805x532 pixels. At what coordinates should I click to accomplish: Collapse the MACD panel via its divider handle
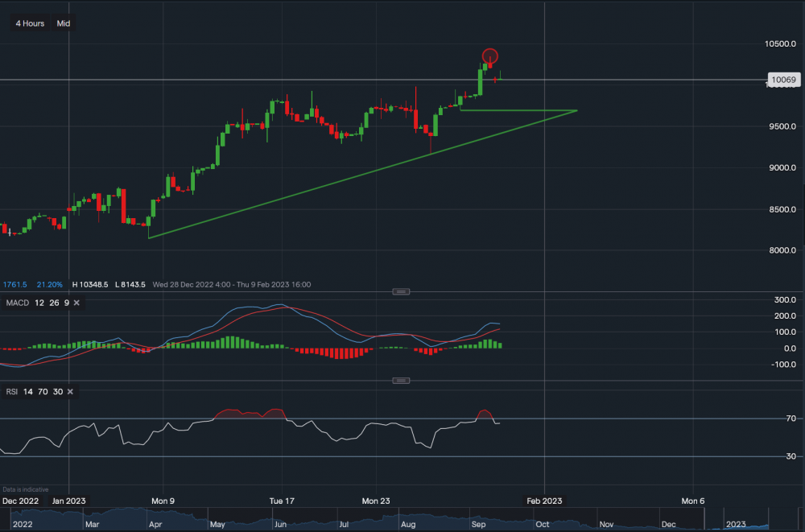pyautogui.click(x=401, y=291)
